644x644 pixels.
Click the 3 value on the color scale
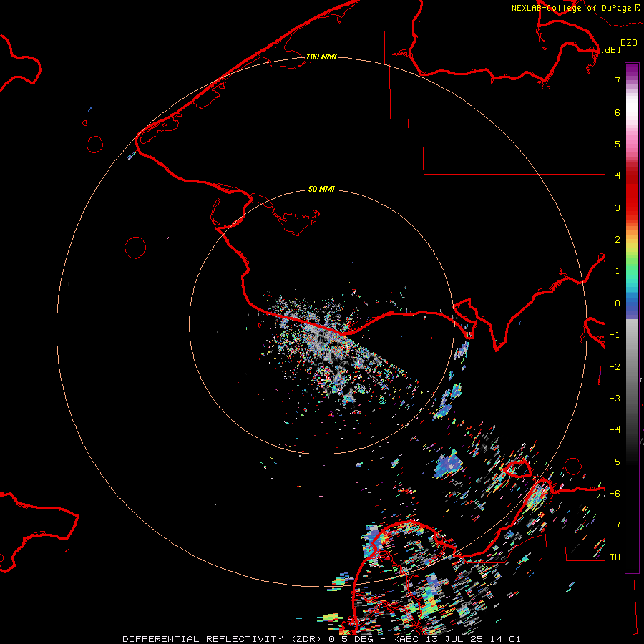[618, 208]
